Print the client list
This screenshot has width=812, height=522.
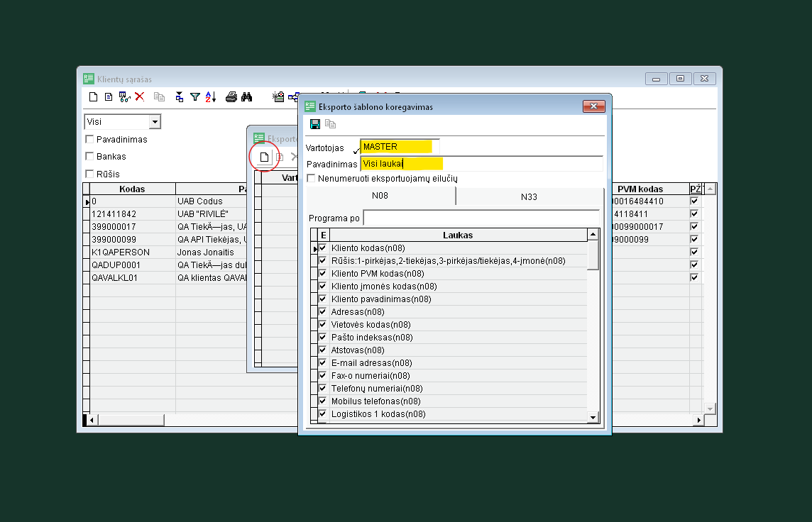[231, 96]
